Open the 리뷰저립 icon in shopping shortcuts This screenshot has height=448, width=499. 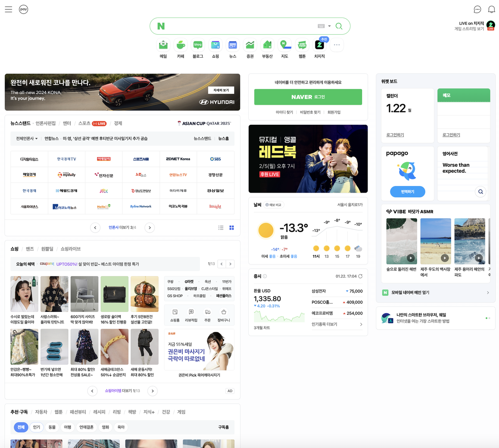(x=191, y=312)
